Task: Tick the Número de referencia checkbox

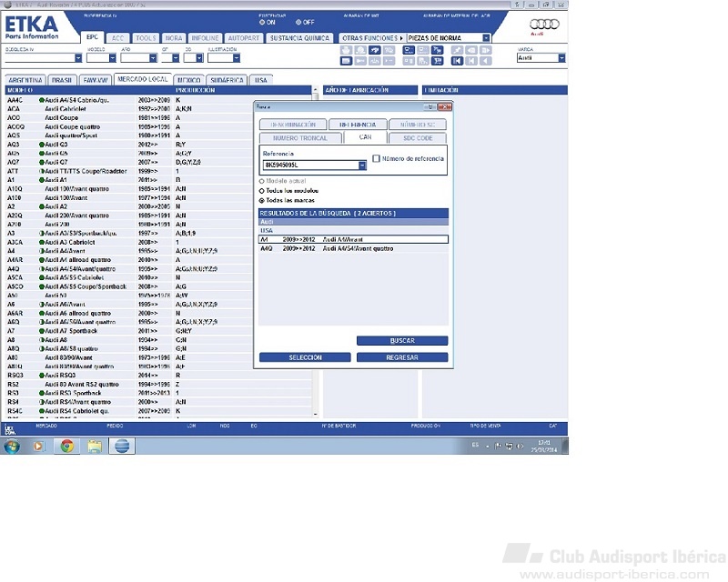Action: 376,159
